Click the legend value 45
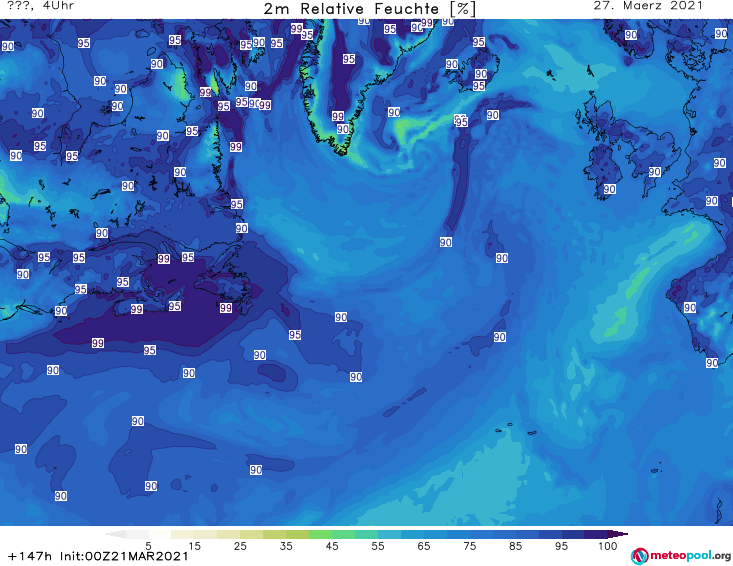733x566 pixels. [x=332, y=546]
